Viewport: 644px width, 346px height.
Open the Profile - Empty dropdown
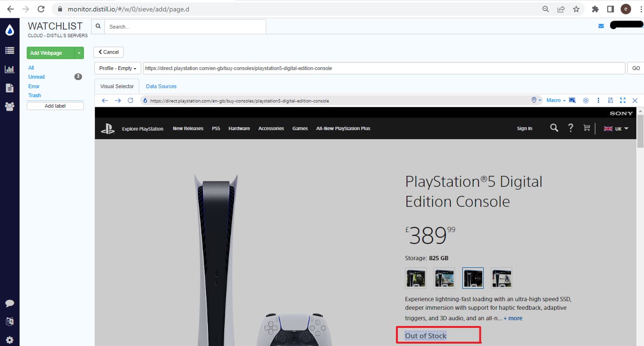[117, 68]
